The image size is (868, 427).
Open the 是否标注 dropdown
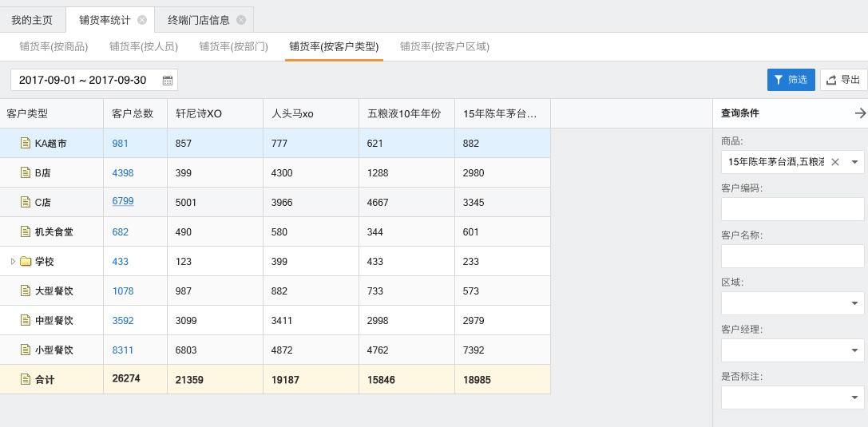[854, 397]
